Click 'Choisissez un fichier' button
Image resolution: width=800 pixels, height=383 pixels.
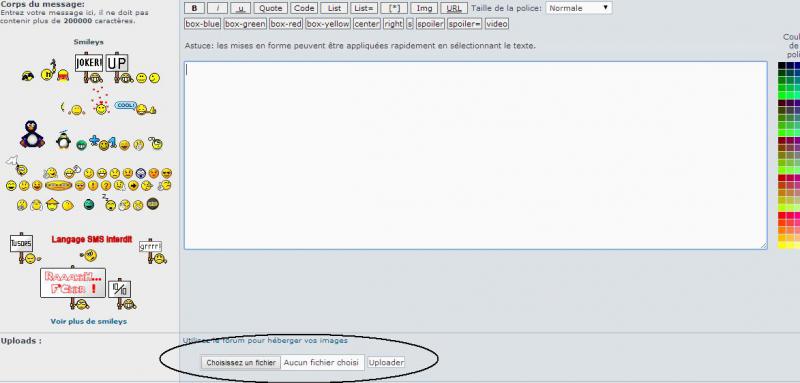(x=241, y=363)
